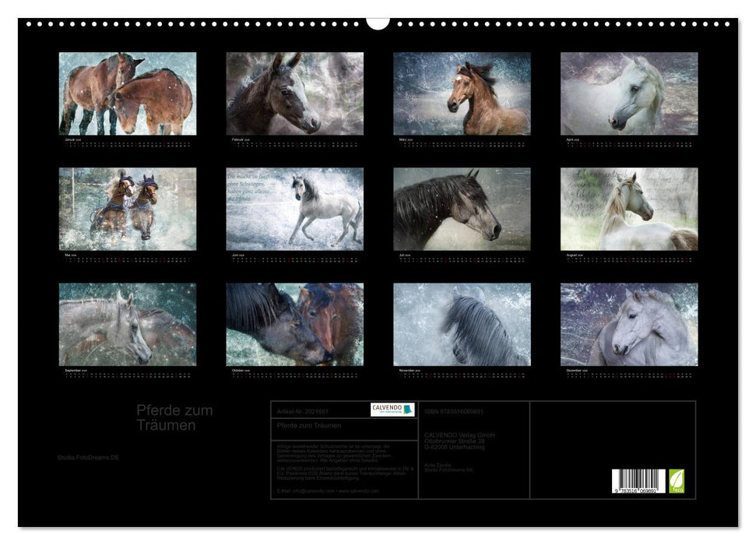Click the ISBN barcode
756x545 pixels.
click(x=639, y=482)
